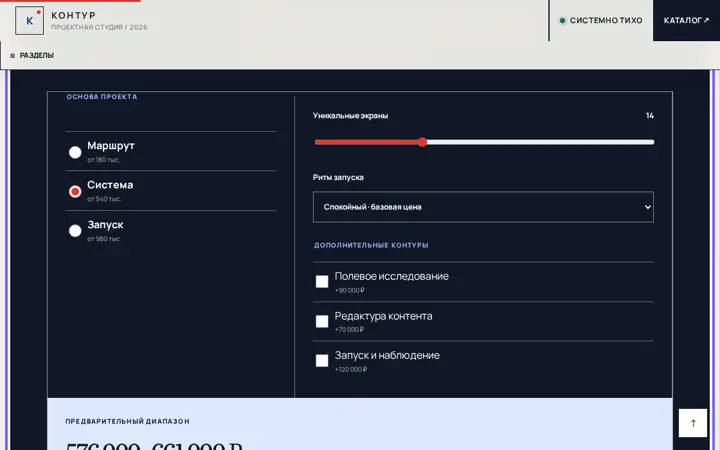The height and width of the screenshot is (450, 720).
Task: Click the slider value 14
Action: click(x=650, y=116)
